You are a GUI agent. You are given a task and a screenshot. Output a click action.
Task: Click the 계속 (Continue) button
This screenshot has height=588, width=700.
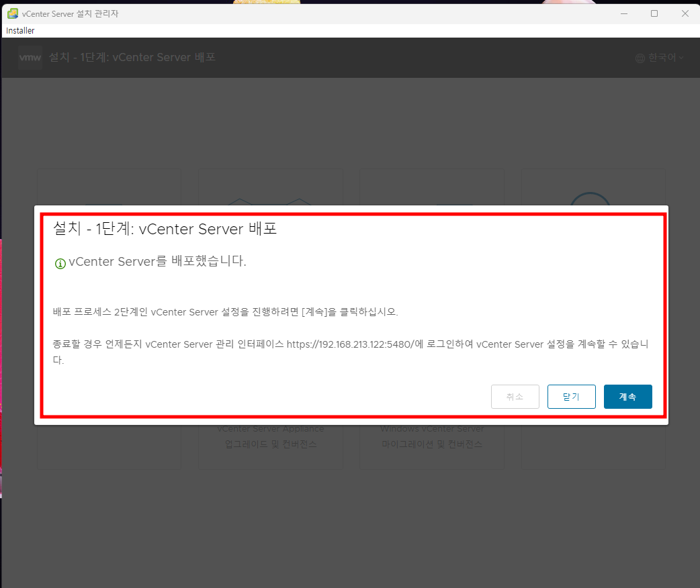coord(627,397)
